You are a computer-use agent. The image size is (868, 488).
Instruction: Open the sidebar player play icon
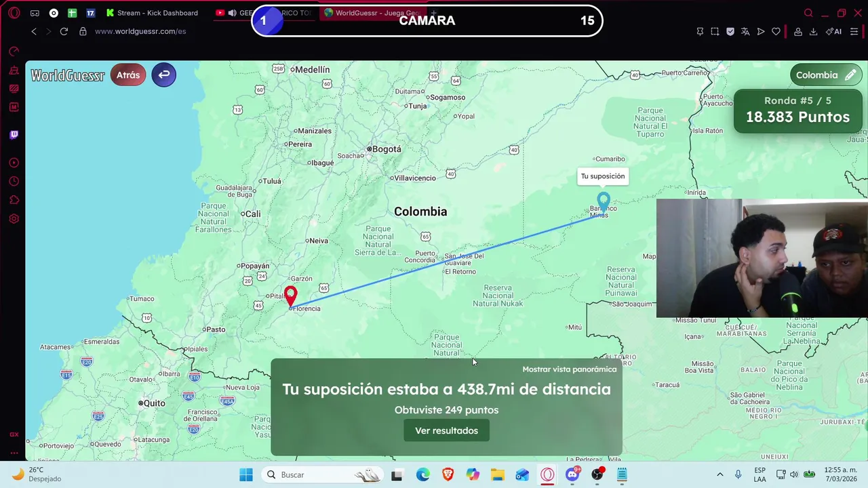tap(14, 163)
